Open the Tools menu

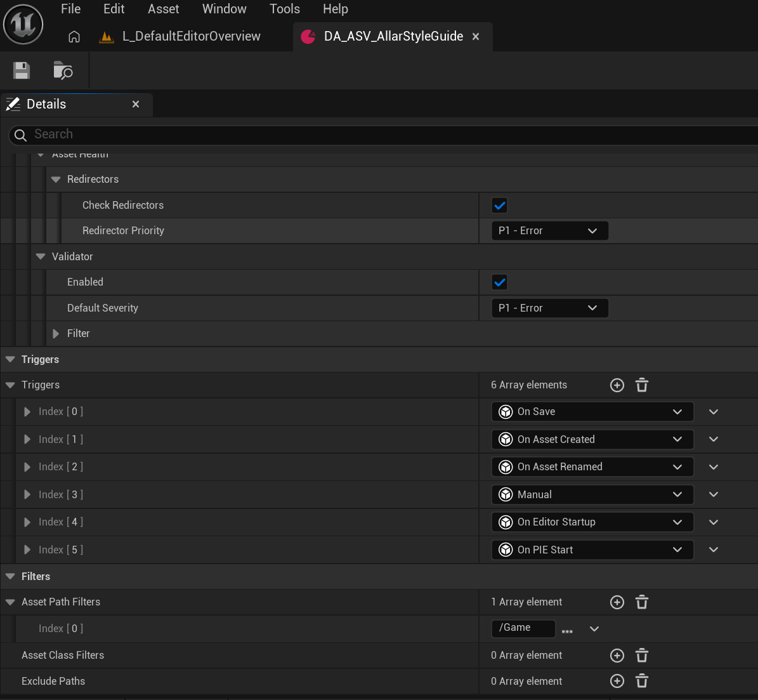click(x=285, y=9)
